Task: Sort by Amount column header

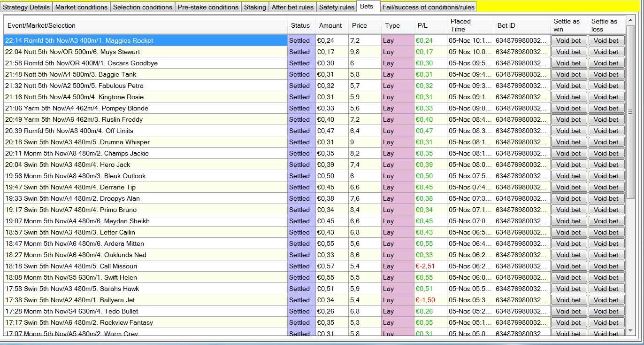Action: [x=332, y=25]
